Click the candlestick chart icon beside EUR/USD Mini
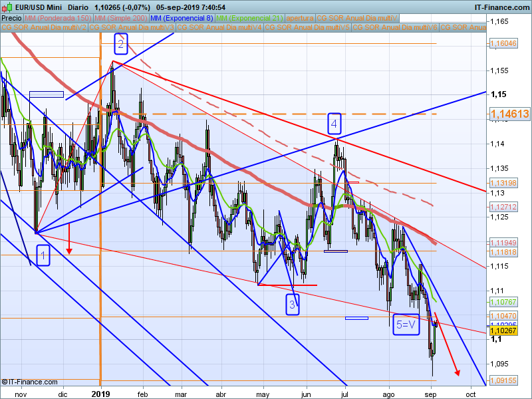 point(7,7)
